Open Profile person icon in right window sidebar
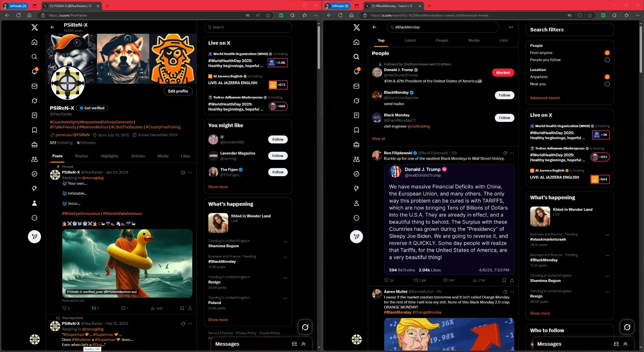 click(357, 203)
